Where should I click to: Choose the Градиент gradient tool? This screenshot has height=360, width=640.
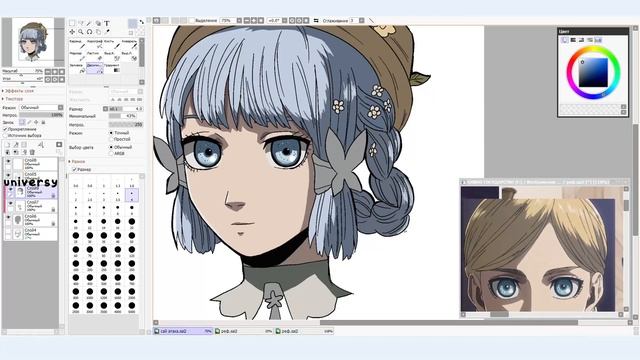click(x=112, y=69)
